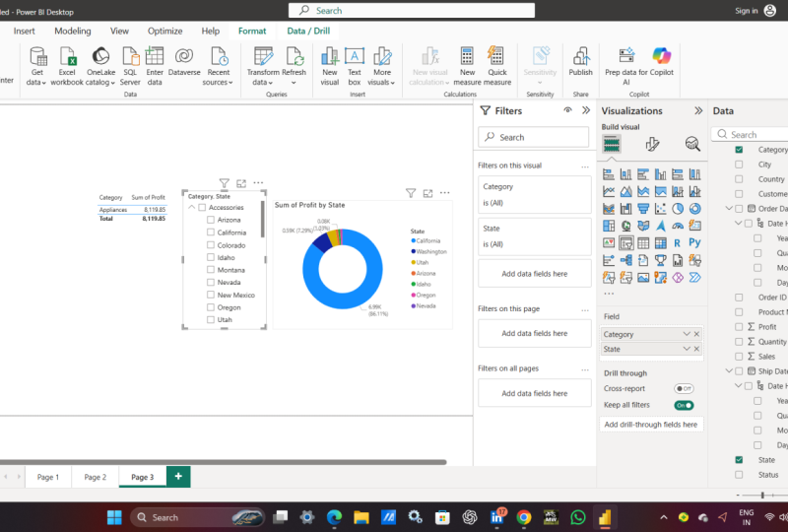Image resolution: width=788 pixels, height=532 pixels.
Task: Collapse Order Date table node
Action: (729, 208)
